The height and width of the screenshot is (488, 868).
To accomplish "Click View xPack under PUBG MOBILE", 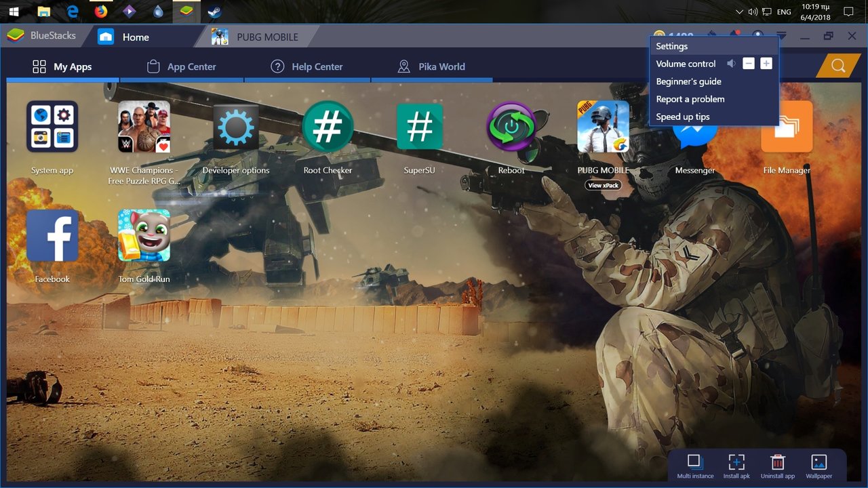I will pyautogui.click(x=603, y=185).
